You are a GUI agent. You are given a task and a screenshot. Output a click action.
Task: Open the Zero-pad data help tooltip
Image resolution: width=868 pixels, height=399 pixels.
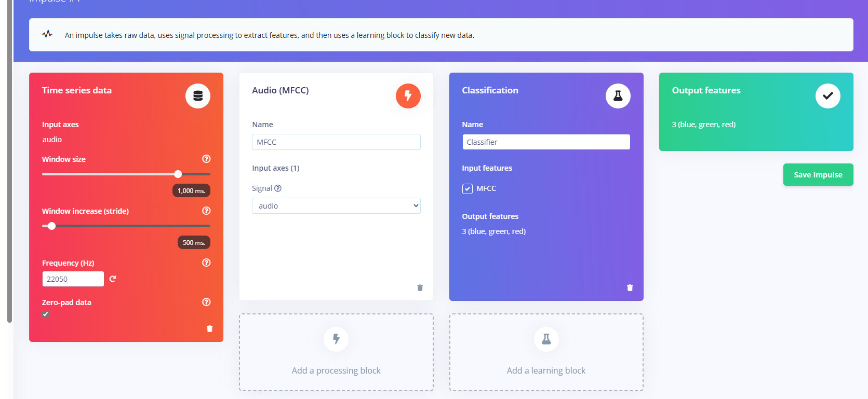click(206, 302)
